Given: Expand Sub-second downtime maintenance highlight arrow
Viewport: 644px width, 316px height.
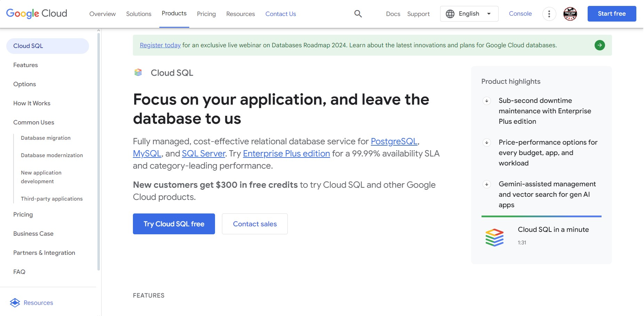Looking at the screenshot, I should pos(487,101).
